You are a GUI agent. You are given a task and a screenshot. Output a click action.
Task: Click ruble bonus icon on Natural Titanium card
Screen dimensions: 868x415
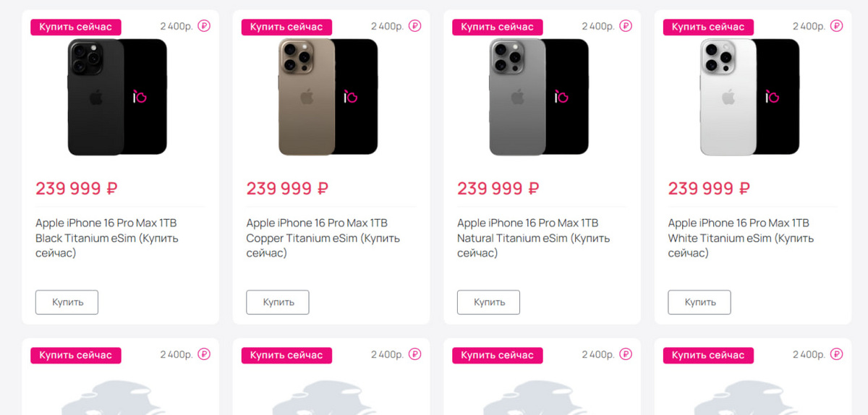click(x=626, y=26)
